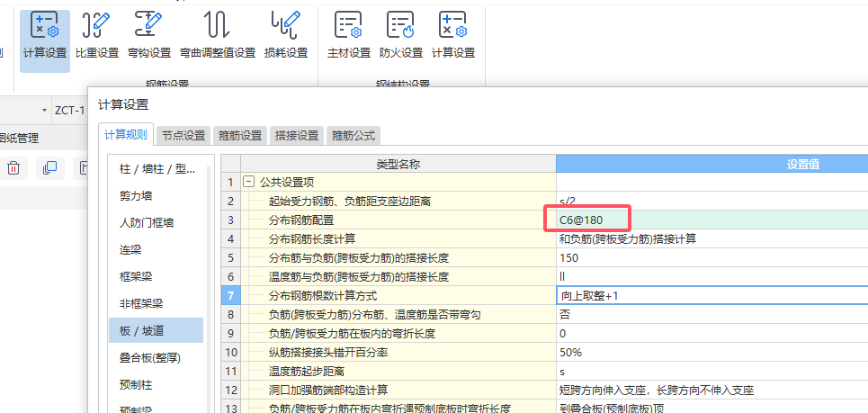
Task: Click the 向上取整+1 setting value field
Action: (x=711, y=296)
